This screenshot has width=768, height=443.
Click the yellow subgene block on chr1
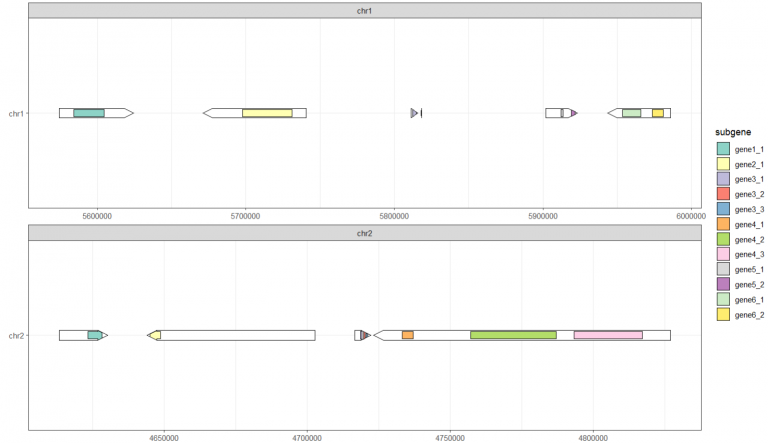coord(267,113)
